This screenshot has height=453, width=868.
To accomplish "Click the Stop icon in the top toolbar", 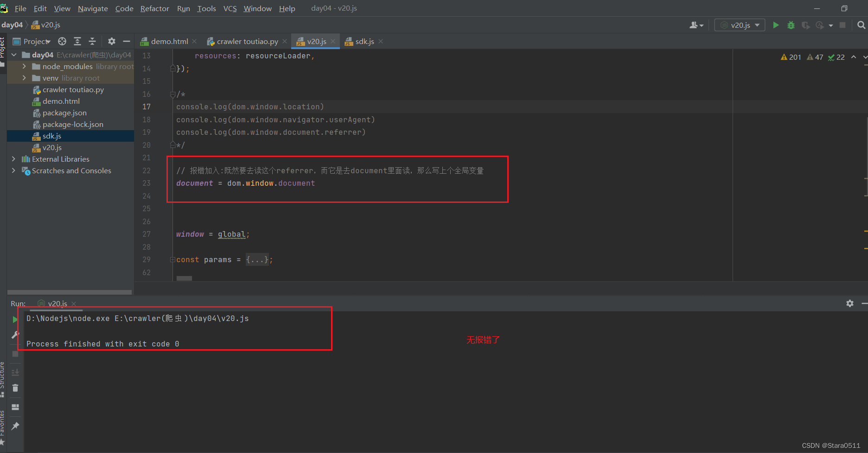I will pos(842,25).
